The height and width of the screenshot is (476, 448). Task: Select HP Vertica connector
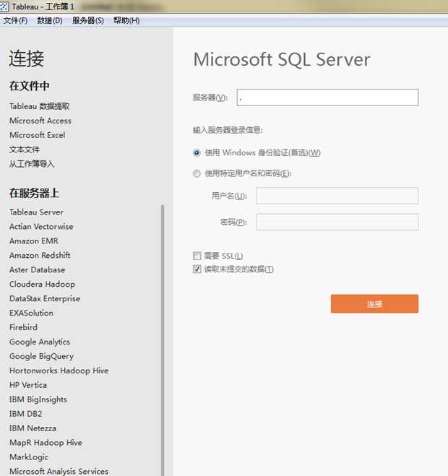(x=28, y=385)
